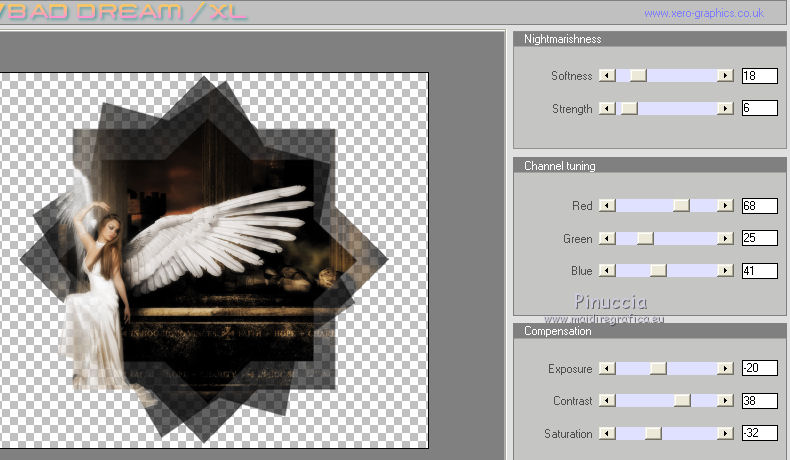Decrease the Green channel with left arrow
This screenshot has width=790, height=460.
click(607, 238)
